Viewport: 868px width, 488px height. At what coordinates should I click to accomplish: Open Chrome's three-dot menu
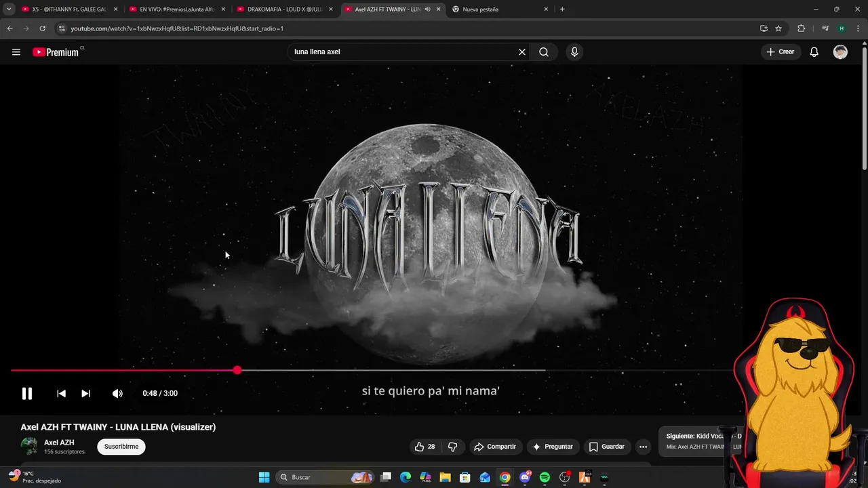point(858,28)
